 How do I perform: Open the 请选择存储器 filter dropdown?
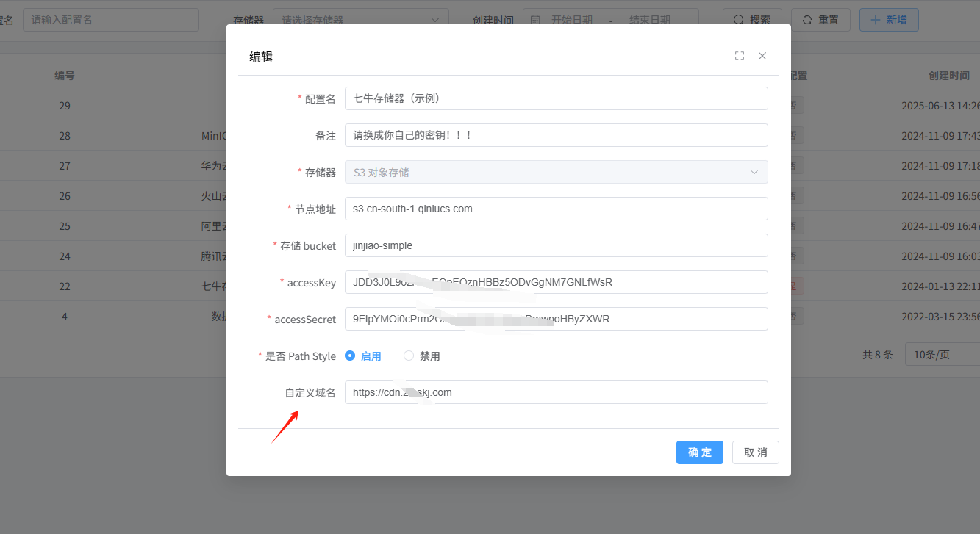(x=361, y=20)
